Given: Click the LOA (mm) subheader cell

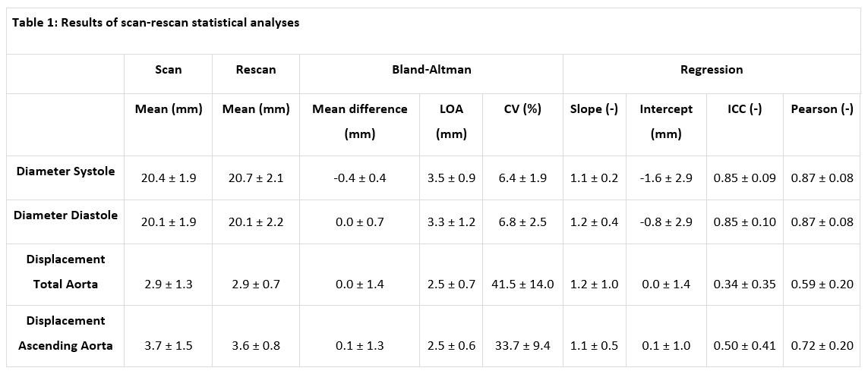Looking at the screenshot, I should coord(451,121).
